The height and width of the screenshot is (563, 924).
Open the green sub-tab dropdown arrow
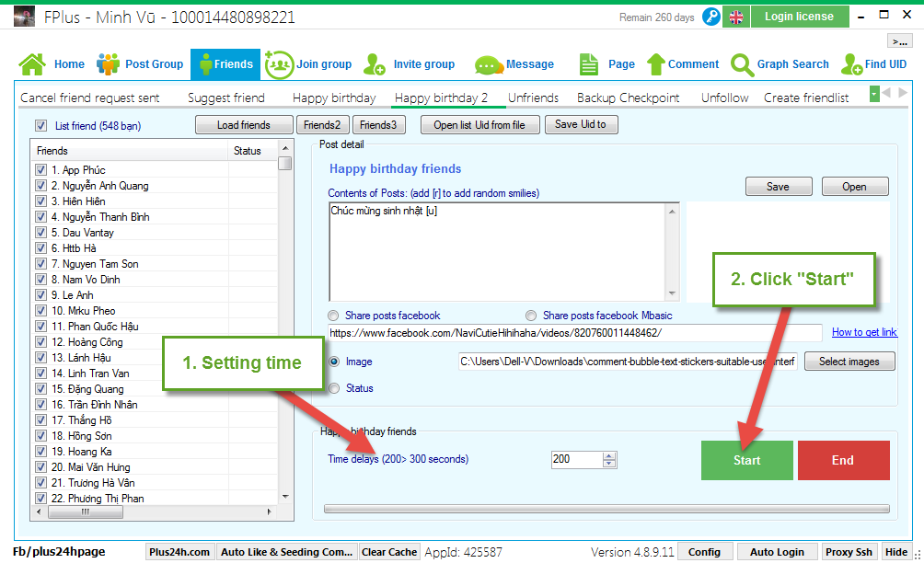click(x=874, y=94)
